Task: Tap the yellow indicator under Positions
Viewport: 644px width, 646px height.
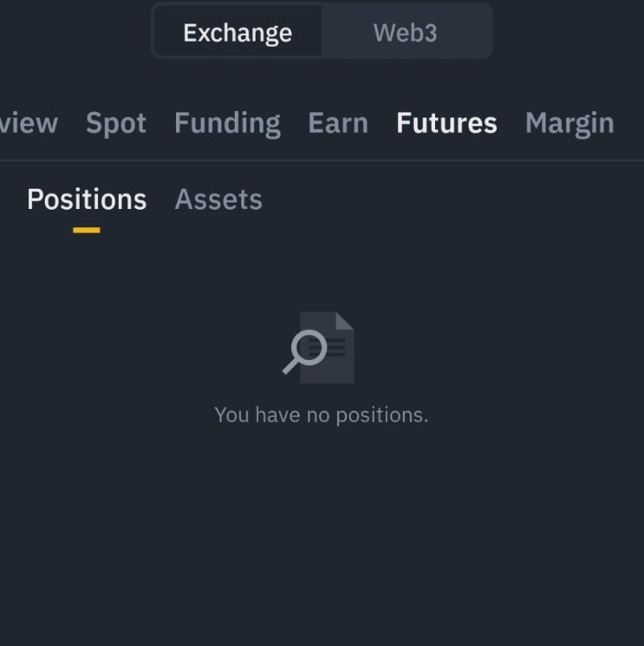Action: pyautogui.click(x=87, y=230)
